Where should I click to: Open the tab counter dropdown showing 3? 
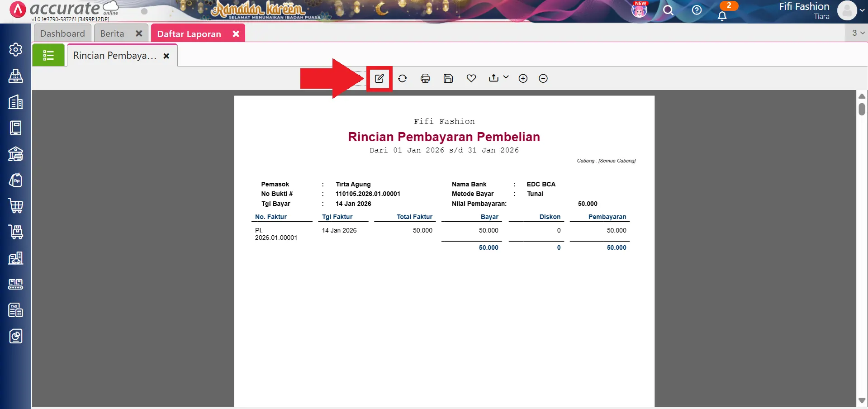pos(856,33)
